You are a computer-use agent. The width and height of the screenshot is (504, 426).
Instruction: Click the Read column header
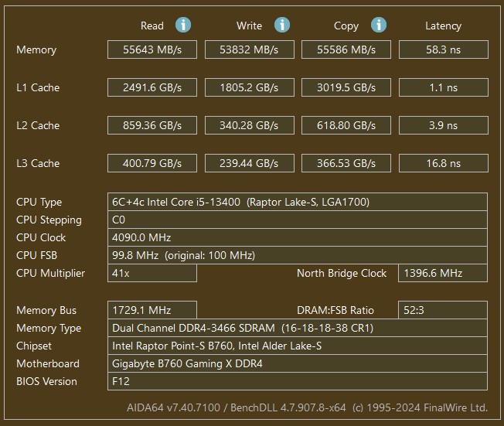click(x=152, y=26)
